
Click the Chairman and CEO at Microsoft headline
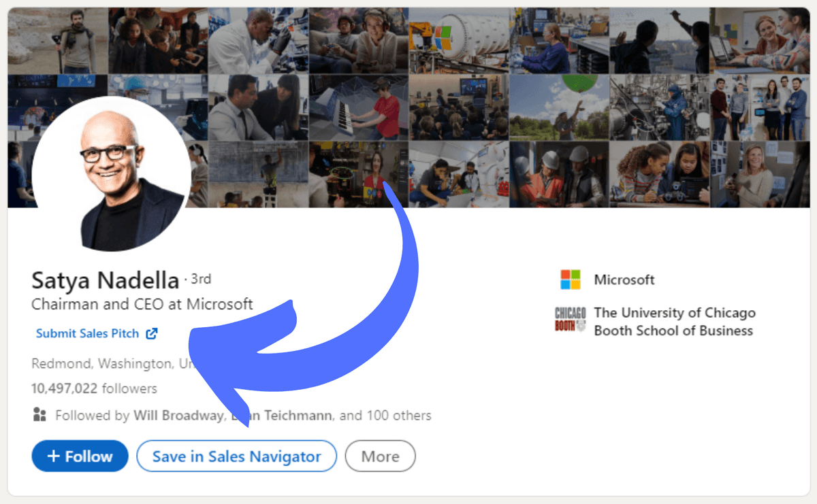[142, 304]
